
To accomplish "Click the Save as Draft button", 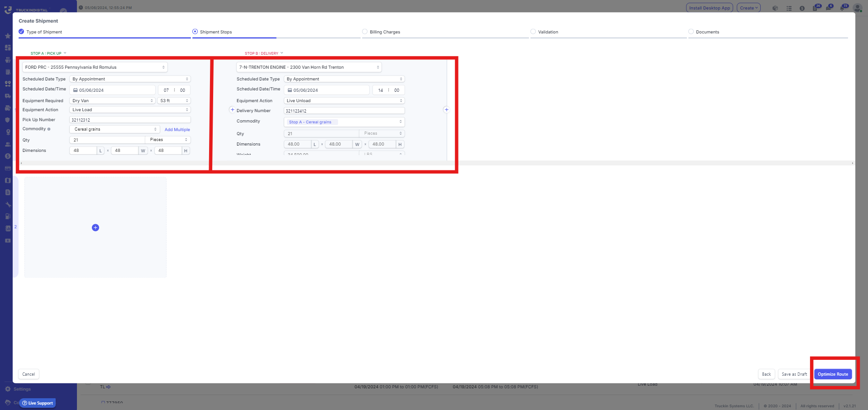I will tap(794, 374).
